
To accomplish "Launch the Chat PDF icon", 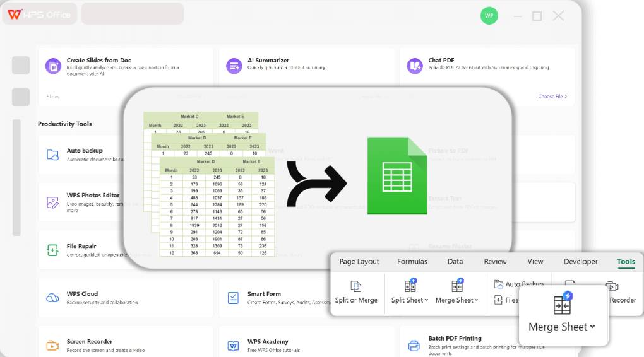I will 415,65.
